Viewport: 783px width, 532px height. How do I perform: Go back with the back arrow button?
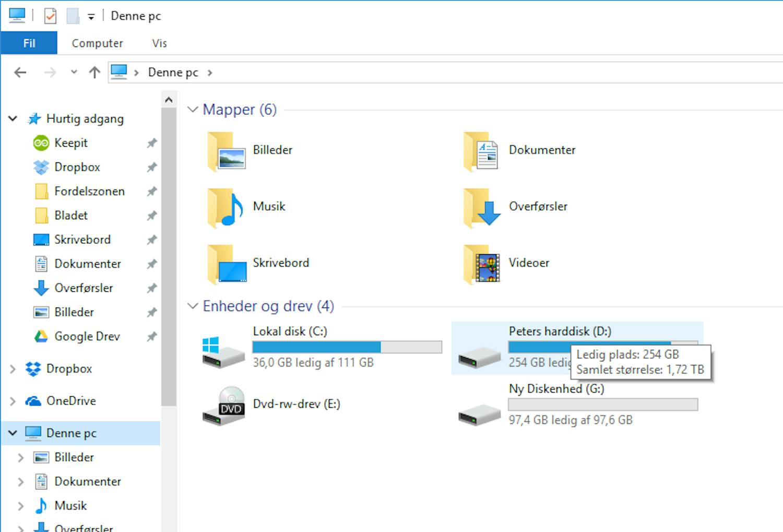tap(20, 73)
